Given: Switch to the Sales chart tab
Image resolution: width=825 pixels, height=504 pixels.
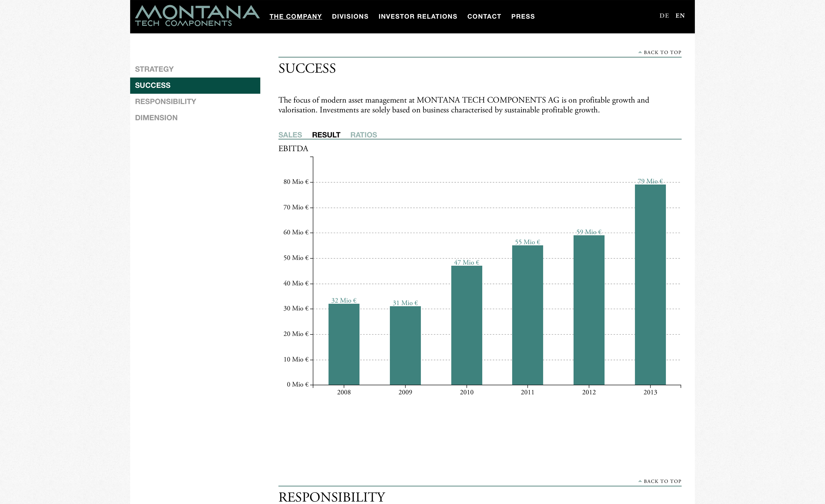Looking at the screenshot, I should [x=290, y=135].
